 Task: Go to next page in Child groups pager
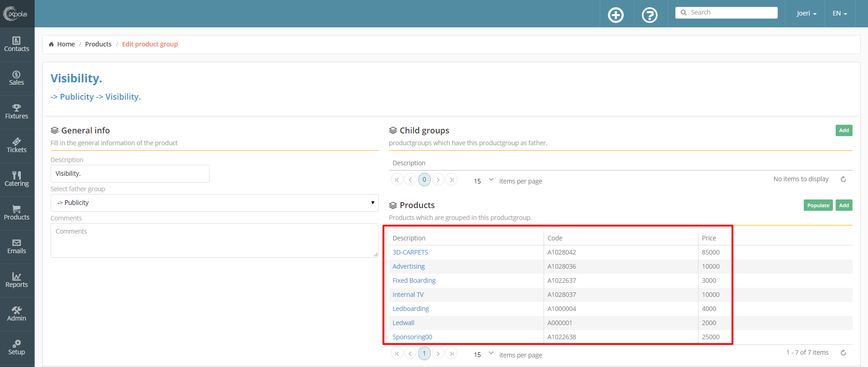438,179
